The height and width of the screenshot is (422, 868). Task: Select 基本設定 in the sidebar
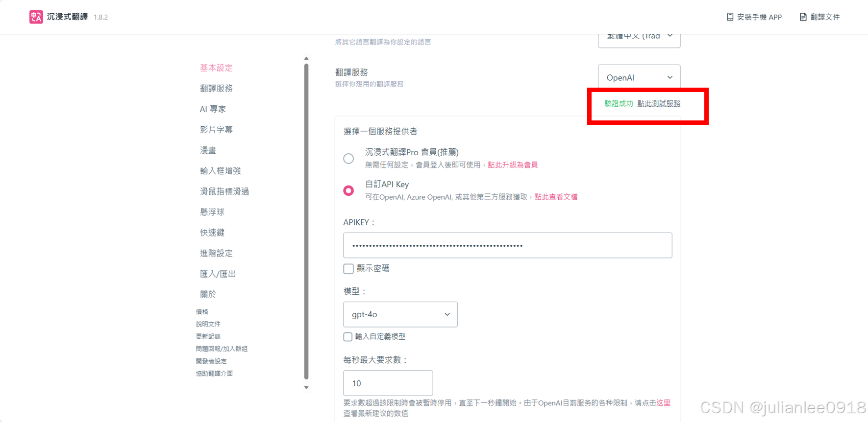pyautogui.click(x=216, y=68)
